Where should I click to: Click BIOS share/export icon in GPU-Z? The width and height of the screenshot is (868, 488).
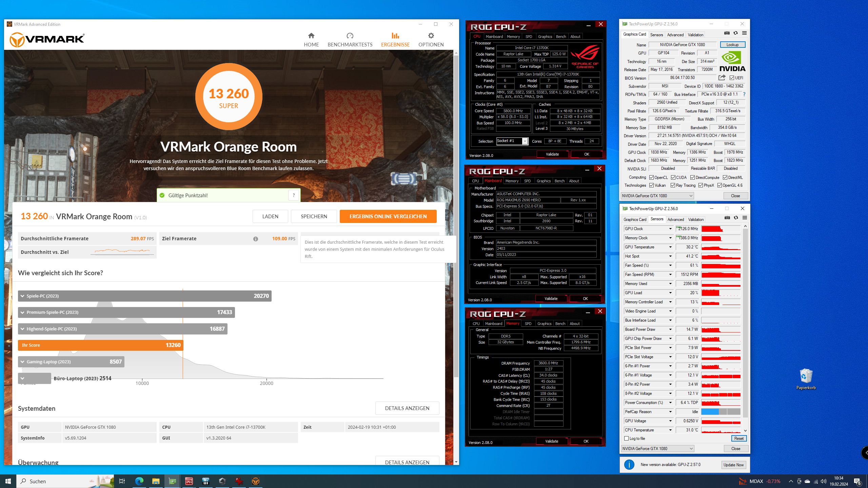point(722,78)
